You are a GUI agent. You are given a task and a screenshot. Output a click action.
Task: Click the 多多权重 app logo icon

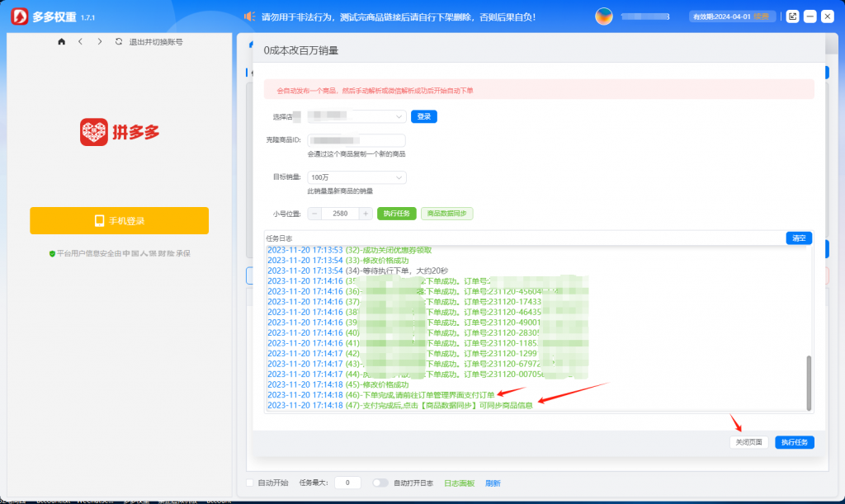[x=20, y=16]
